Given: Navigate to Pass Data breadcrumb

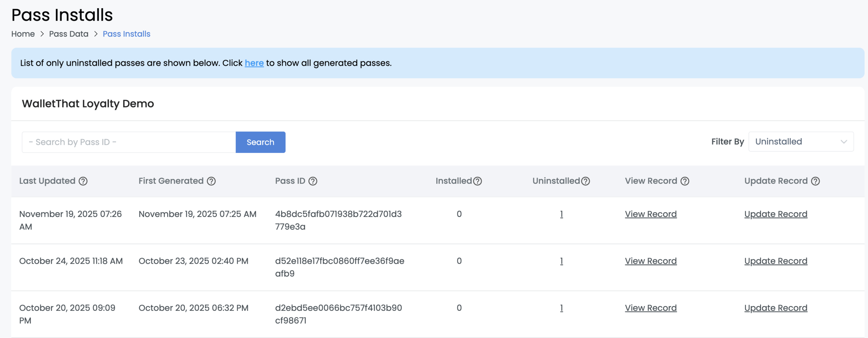Looking at the screenshot, I should (68, 34).
